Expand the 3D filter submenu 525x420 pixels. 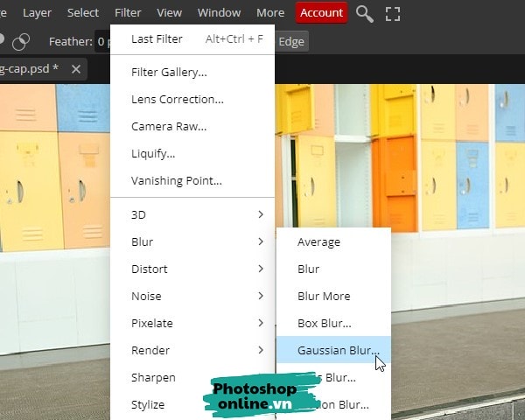click(192, 214)
